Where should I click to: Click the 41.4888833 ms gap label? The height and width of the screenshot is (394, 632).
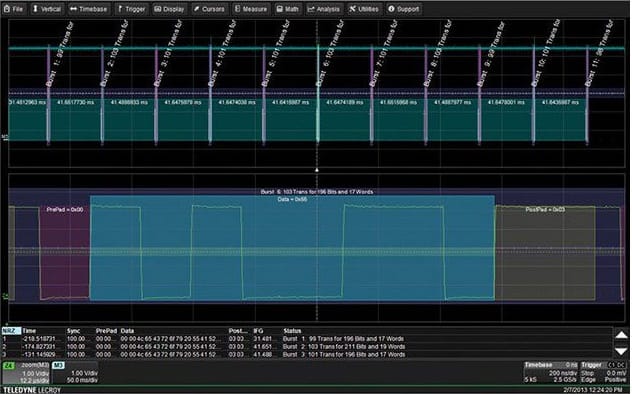[129, 102]
